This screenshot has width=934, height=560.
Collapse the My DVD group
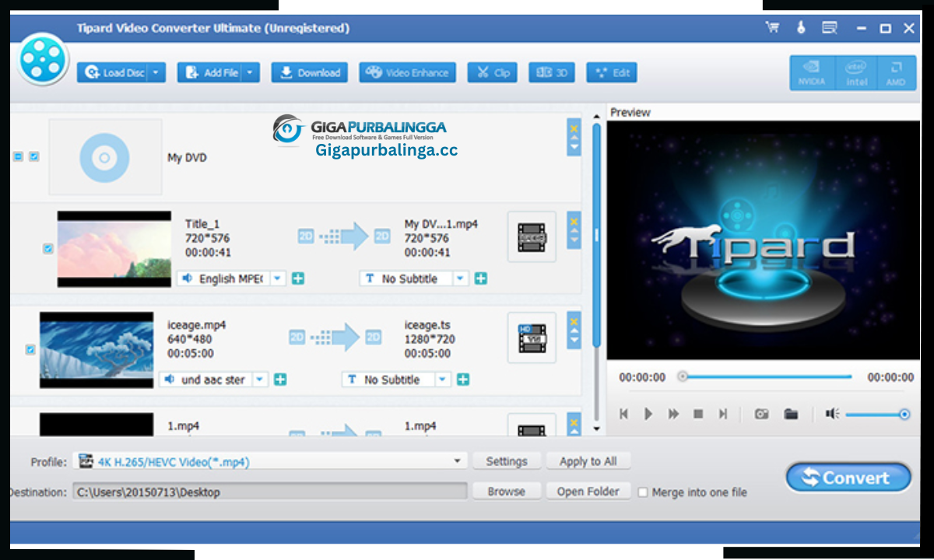point(18,156)
